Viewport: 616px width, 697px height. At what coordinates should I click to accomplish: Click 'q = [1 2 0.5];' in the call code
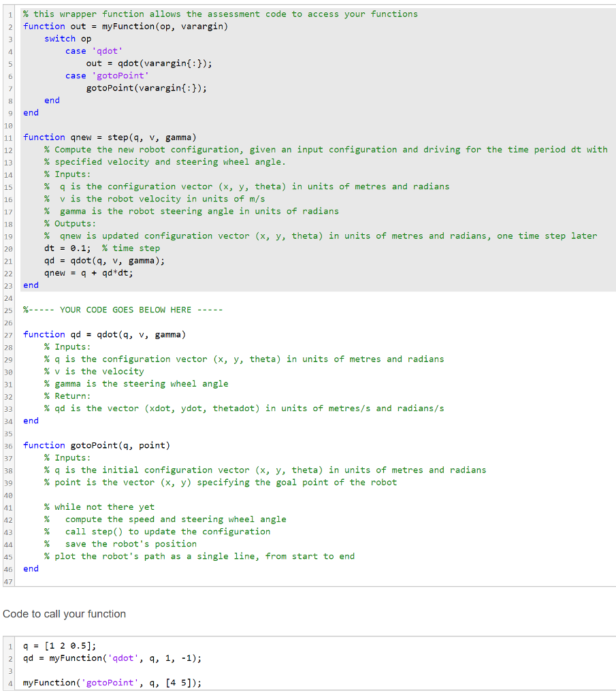coord(60,646)
